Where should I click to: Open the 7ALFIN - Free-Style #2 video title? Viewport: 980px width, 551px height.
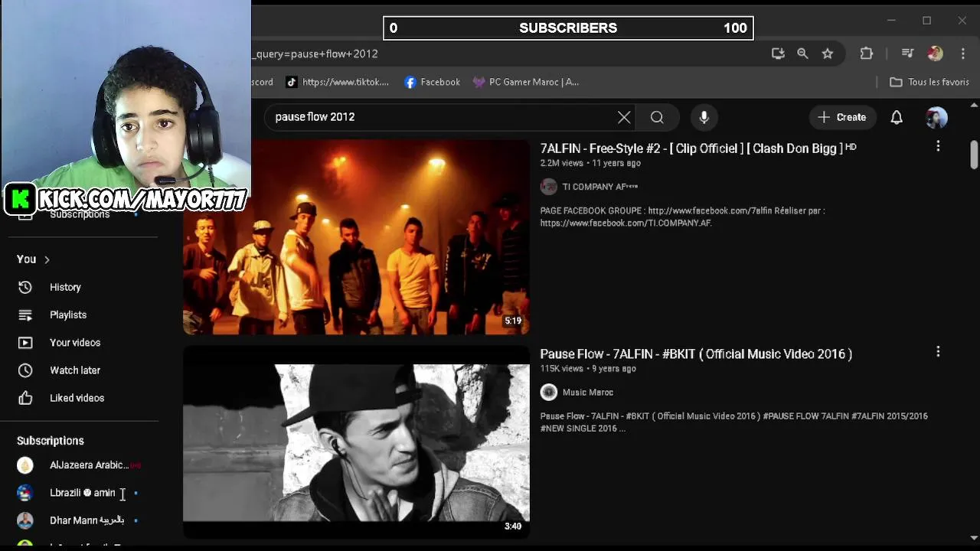click(698, 148)
